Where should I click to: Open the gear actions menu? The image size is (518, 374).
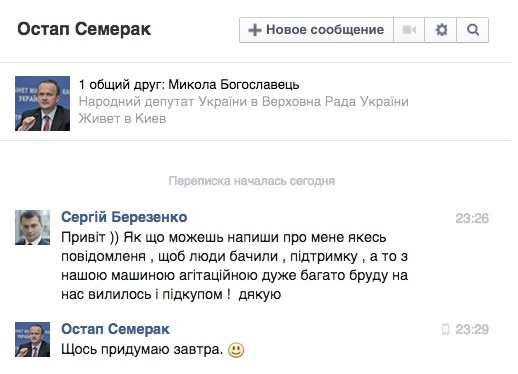441,30
